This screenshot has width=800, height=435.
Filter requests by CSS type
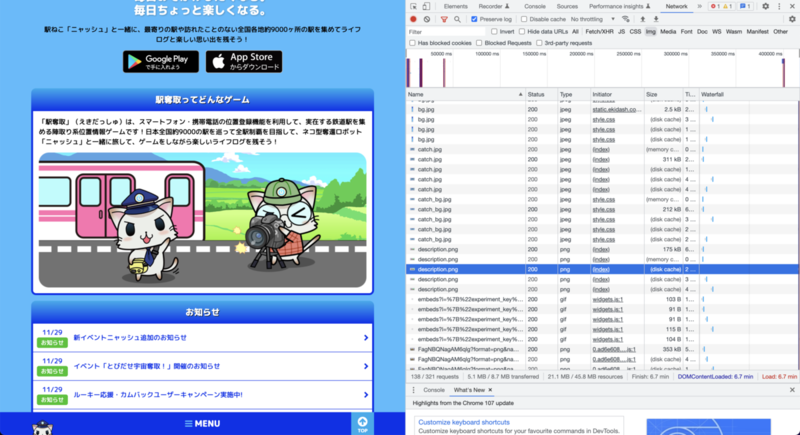click(x=635, y=32)
